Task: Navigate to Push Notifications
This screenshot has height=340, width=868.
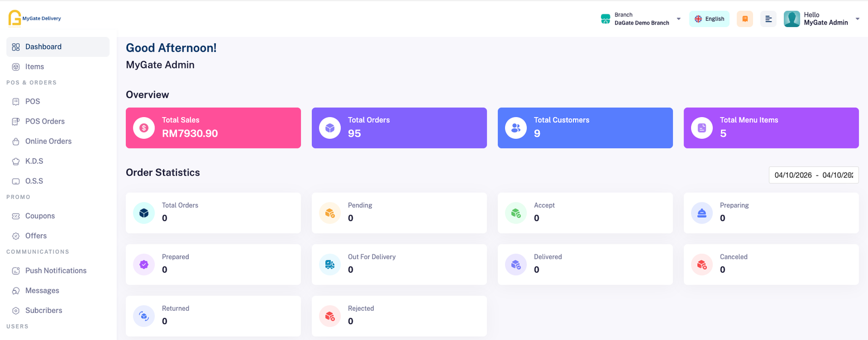Action: coord(56,271)
